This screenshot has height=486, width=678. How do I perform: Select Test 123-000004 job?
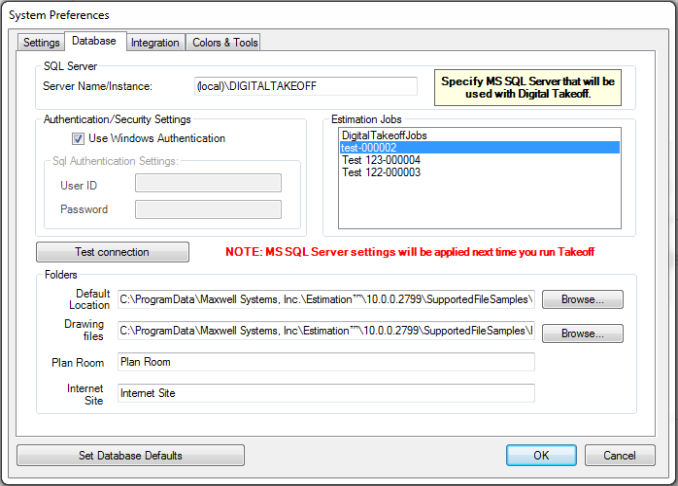pyautogui.click(x=480, y=160)
